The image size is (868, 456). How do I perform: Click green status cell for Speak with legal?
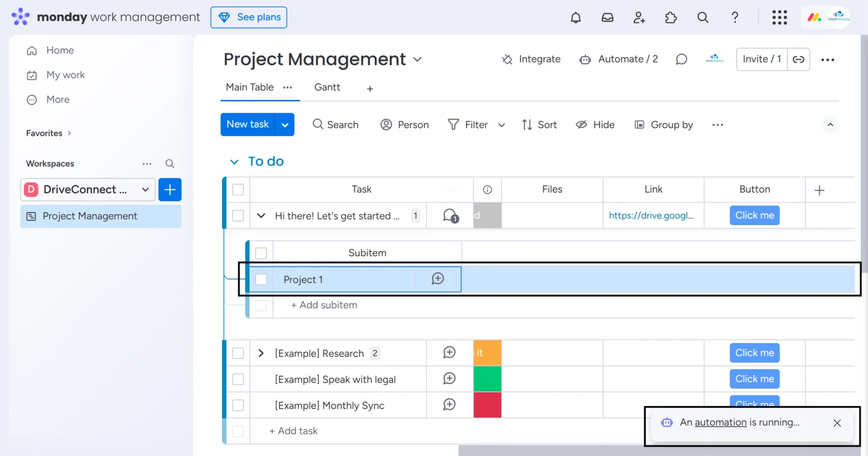coord(487,379)
